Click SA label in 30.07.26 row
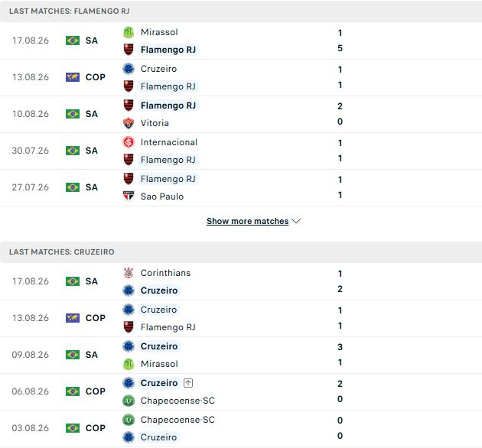The image size is (482, 448). [x=92, y=151]
